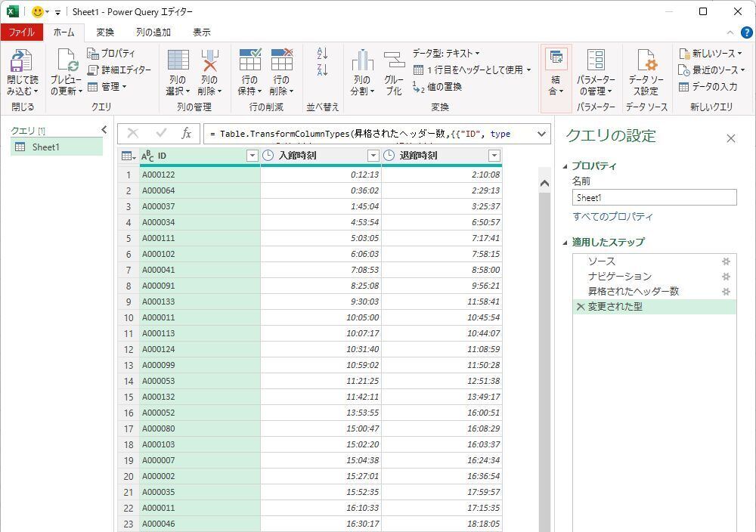756x532 pixels.
Task: Click Remove Columns (列の削除) icon
Action: tap(209, 60)
